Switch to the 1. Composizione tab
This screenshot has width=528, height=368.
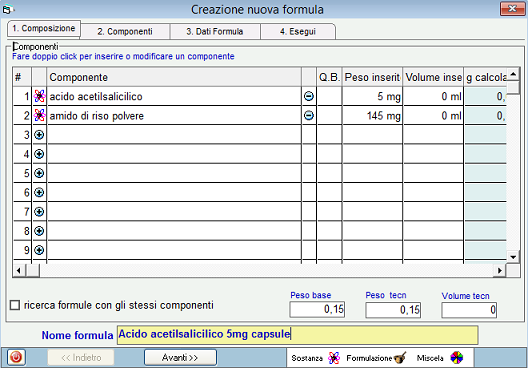[44, 28]
